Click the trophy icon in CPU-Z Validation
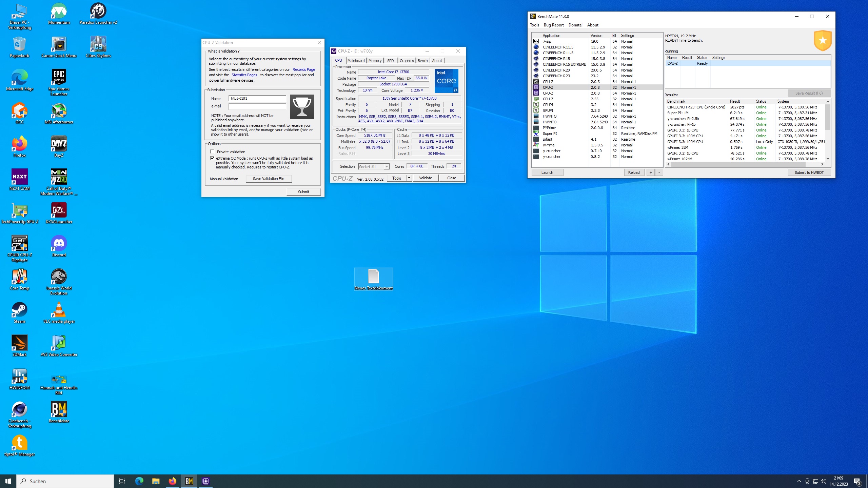 coord(302,107)
